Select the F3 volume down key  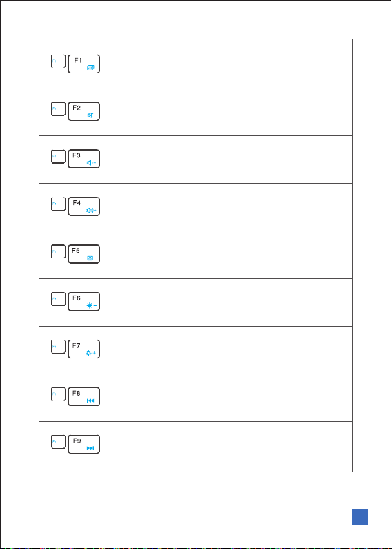click(x=84, y=159)
